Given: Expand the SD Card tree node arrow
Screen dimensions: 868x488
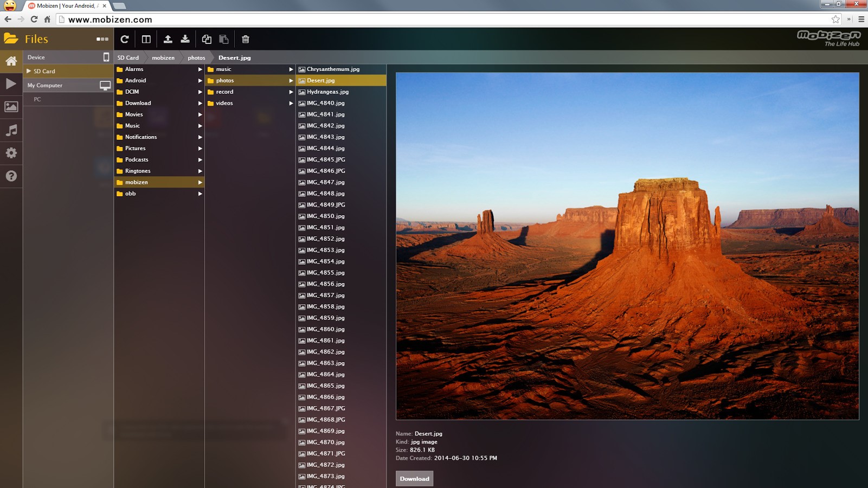Looking at the screenshot, I should pyautogui.click(x=29, y=71).
